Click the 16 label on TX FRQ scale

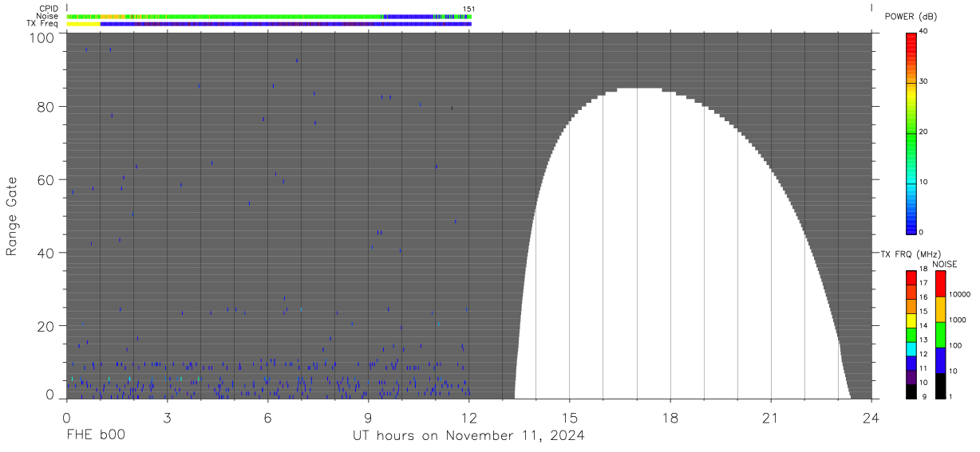[923, 297]
